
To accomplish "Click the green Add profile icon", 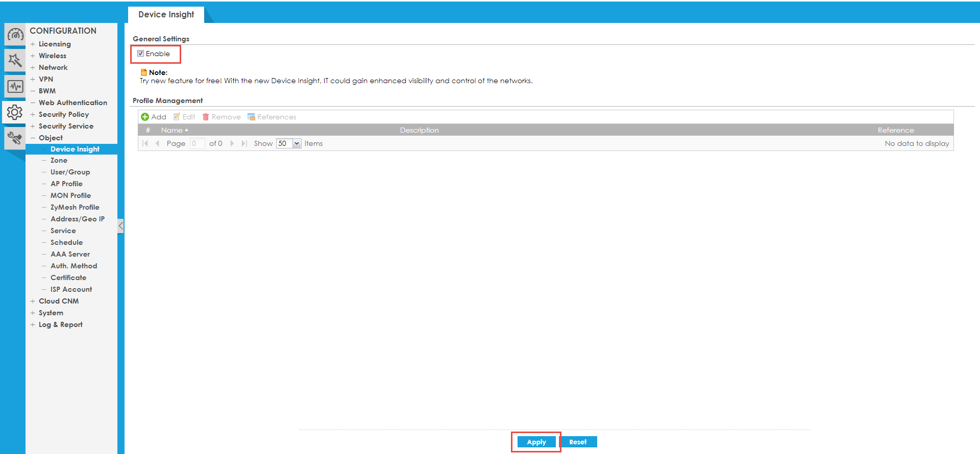I will 145,117.
